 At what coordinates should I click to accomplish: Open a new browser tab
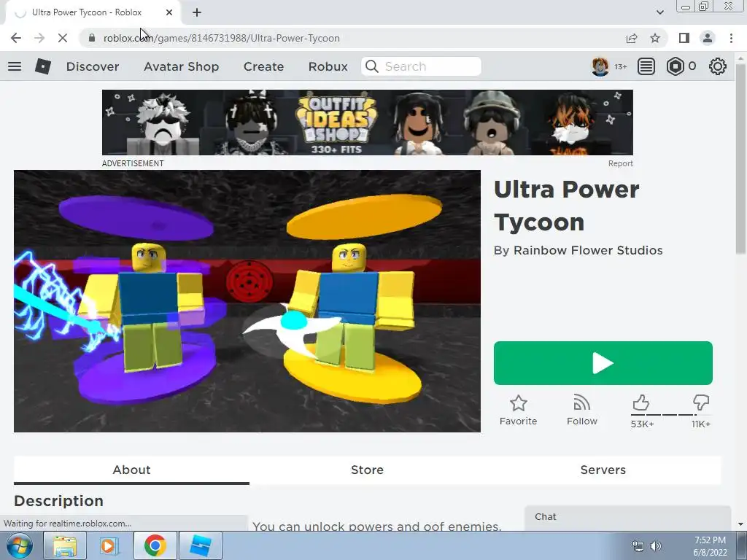pyautogui.click(x=197, y=12)
